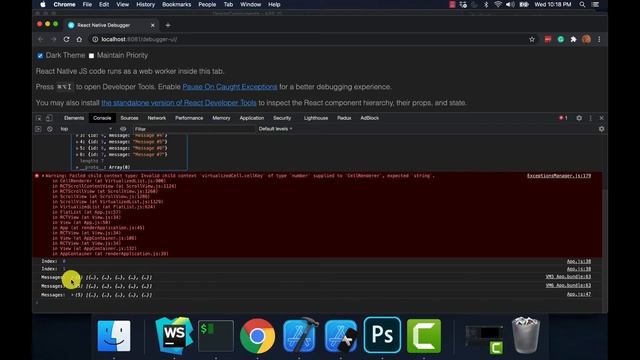
Task: Open the Redux tab
Action: [x=344, y=118]
